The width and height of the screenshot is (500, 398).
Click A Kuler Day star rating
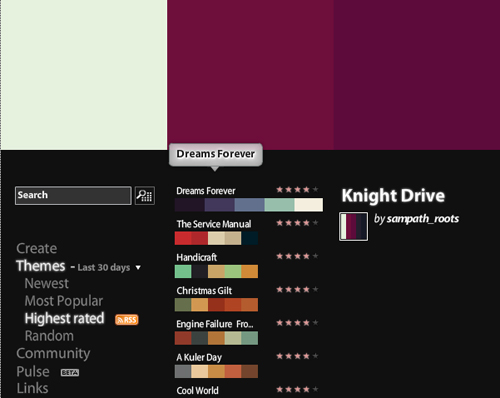click(x=297, y=356)
